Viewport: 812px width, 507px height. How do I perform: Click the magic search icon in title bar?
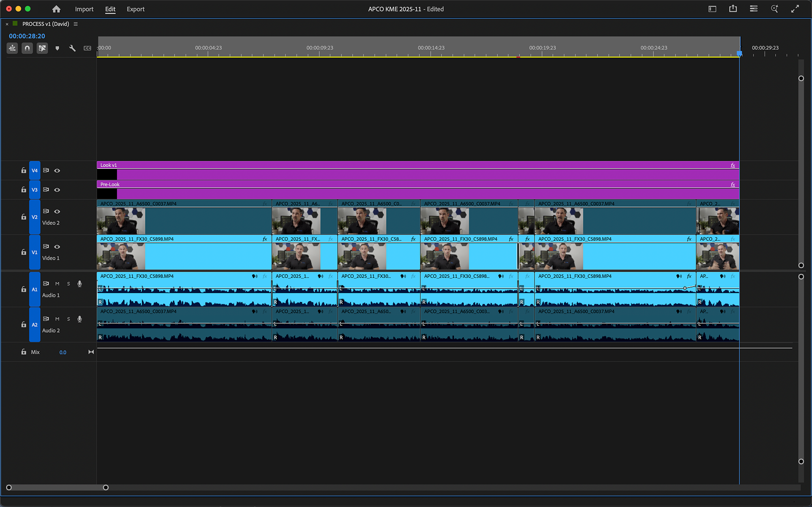tap(774, 8)
